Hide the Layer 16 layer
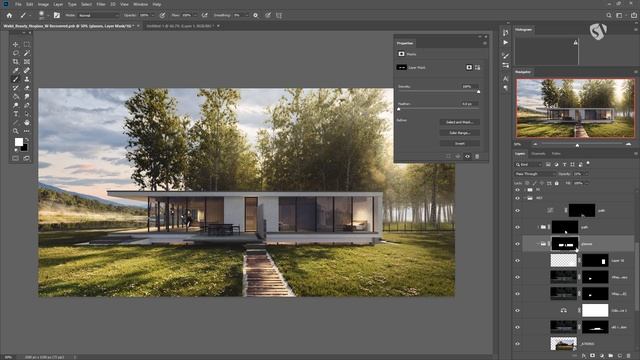Viewport: 640px width, 360px height. pyautogui.click(x=518, y=260)
